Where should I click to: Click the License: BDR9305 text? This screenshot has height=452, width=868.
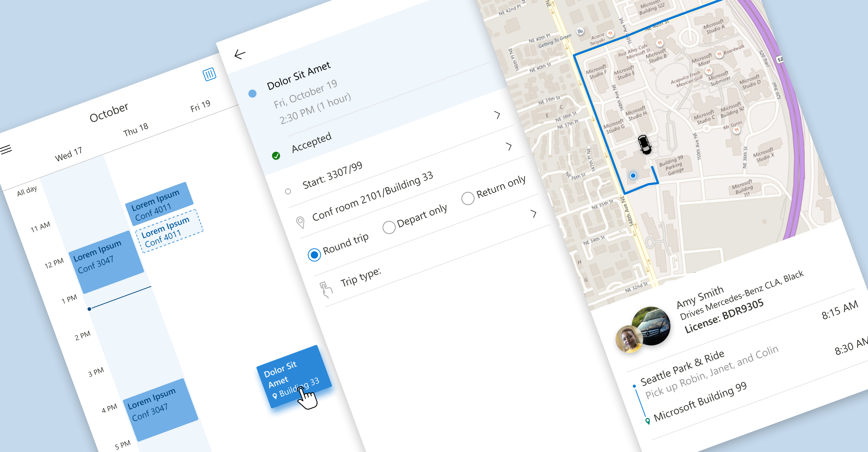point(724,316)
